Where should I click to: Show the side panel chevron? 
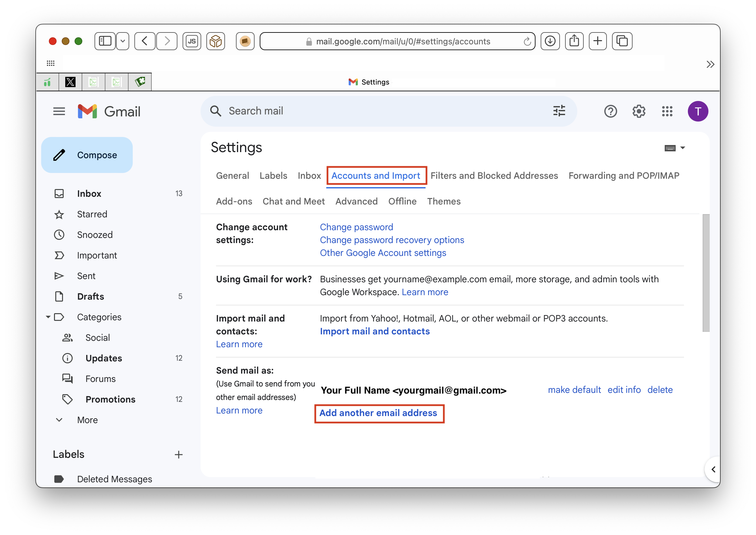[x=713, y=469]
